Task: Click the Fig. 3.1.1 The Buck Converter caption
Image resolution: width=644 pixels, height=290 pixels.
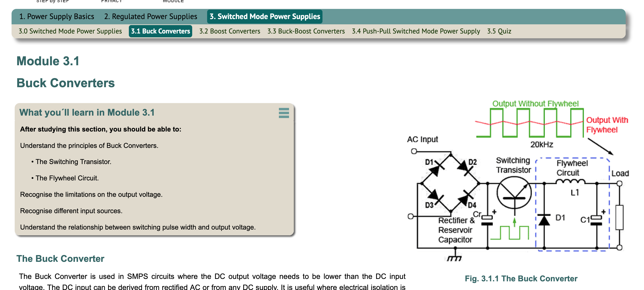Action: pyautogui.click(x=521, y=278)
